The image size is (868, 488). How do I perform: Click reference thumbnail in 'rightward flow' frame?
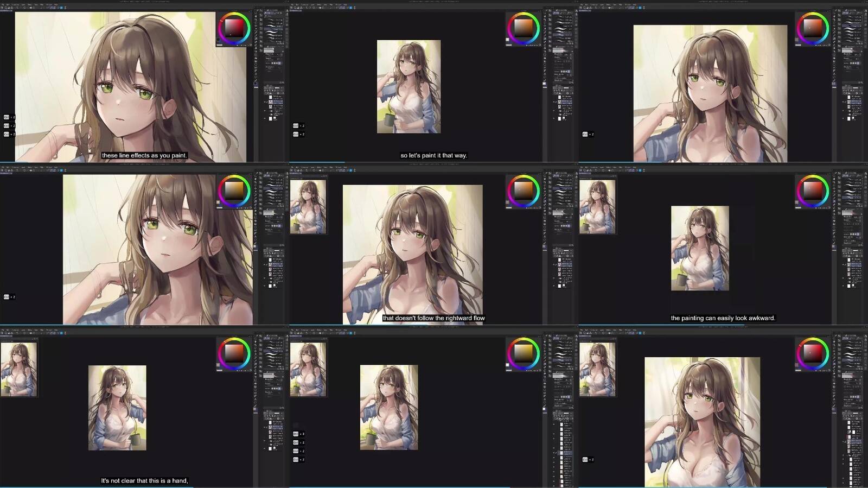[308, 207]
